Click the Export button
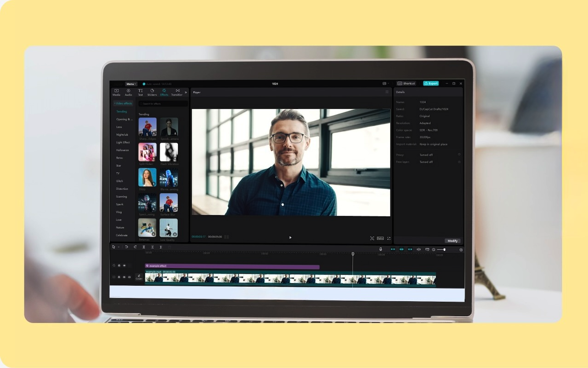 click(x=431, y=84)
